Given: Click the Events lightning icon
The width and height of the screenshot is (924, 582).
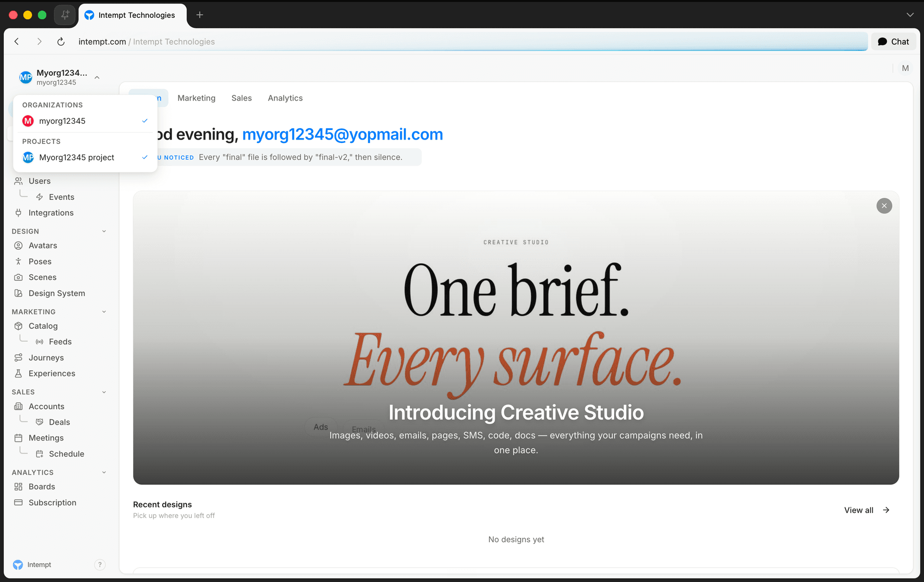Looking at the screenshot, I should (39, 197).
